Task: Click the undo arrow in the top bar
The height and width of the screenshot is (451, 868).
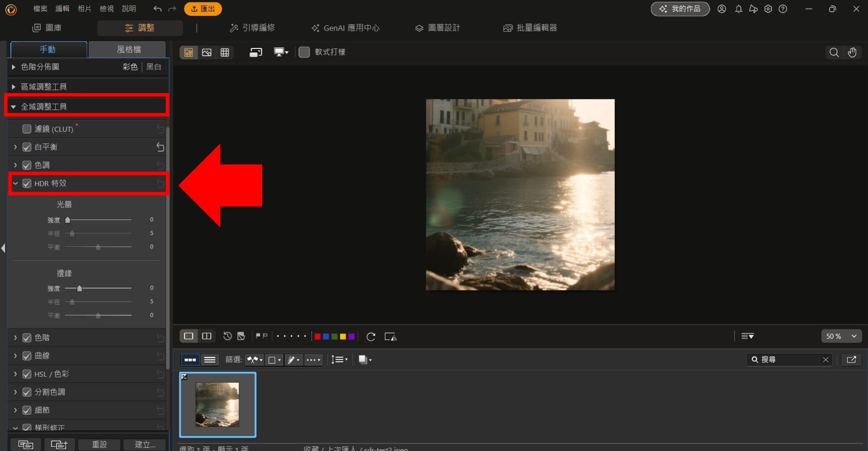Action: pos(157,9)
